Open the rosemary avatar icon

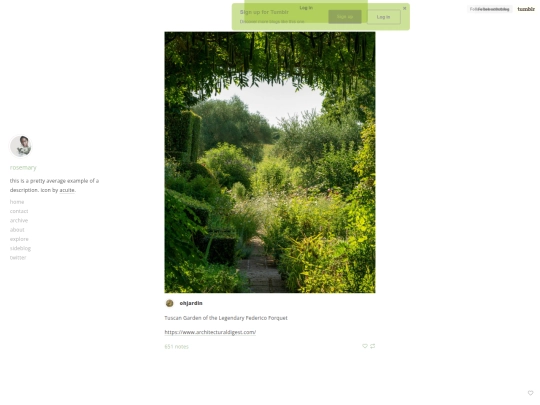[x=21, y=146]
